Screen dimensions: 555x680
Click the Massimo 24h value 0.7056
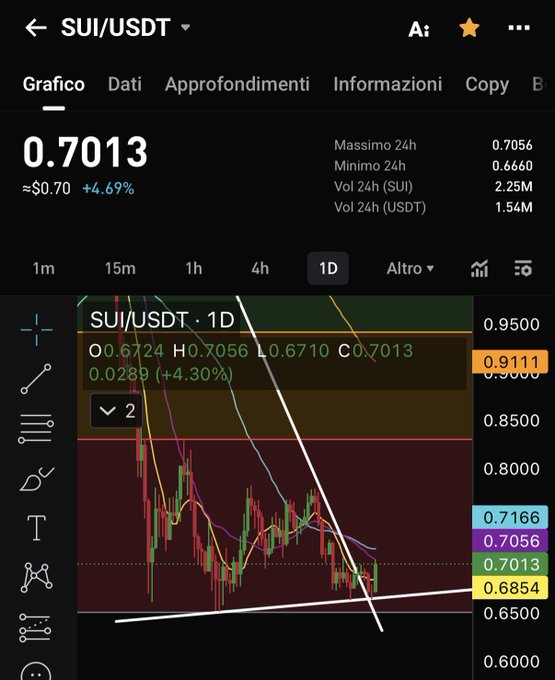[512, 145]
